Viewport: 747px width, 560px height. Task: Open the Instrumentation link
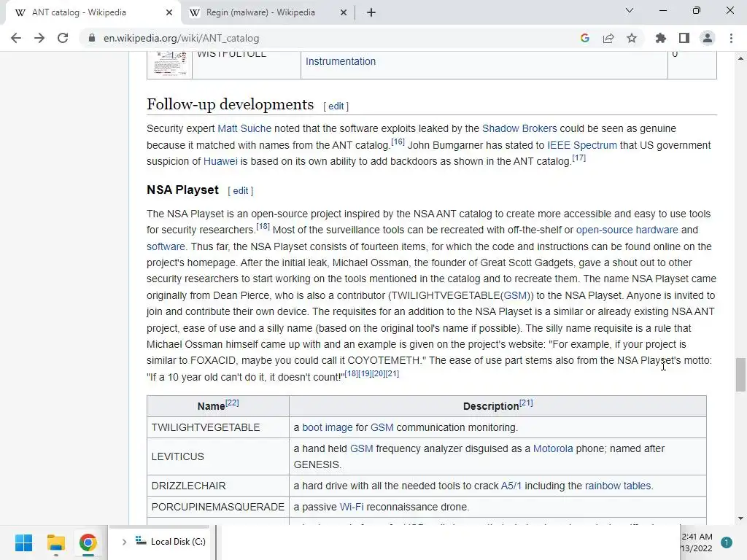click(x=341, y=61)
